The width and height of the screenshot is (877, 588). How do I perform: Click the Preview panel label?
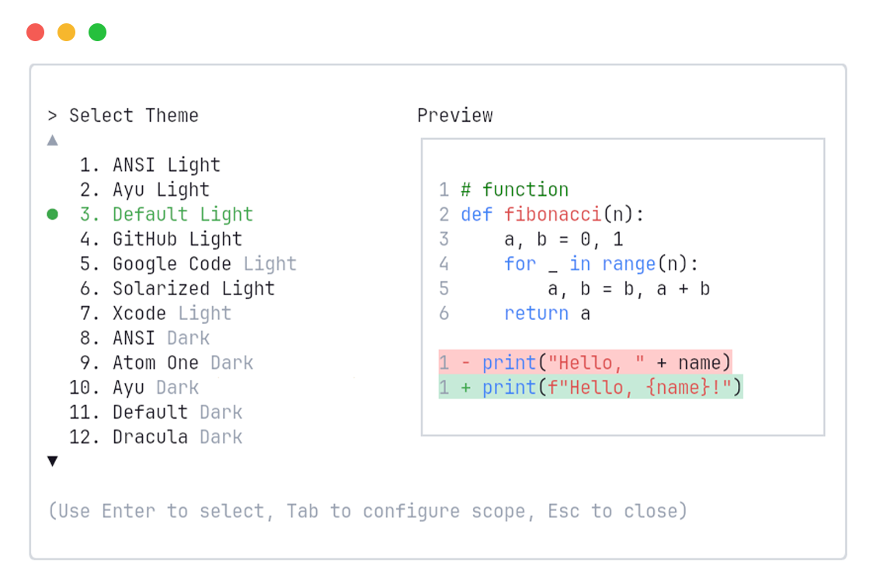tap(454, 115)
